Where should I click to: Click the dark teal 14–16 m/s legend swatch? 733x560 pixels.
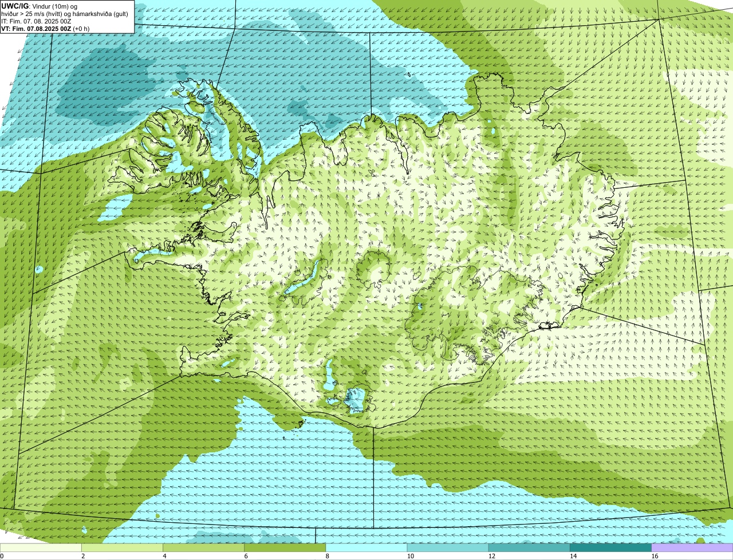610,548
